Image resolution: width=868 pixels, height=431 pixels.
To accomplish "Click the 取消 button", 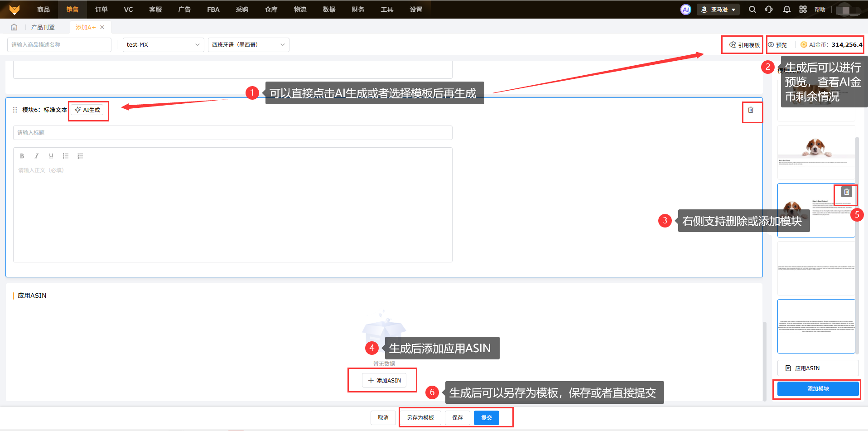I will 383,418.
